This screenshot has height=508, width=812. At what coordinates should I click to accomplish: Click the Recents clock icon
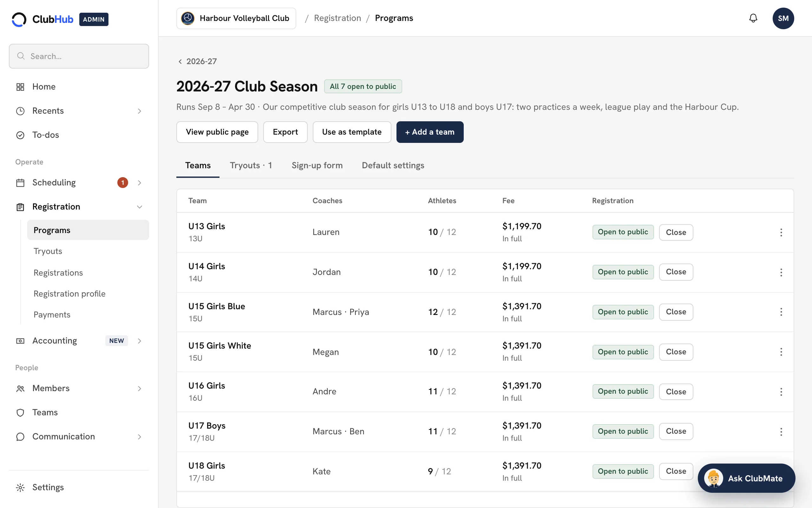[x=20, y=111]
